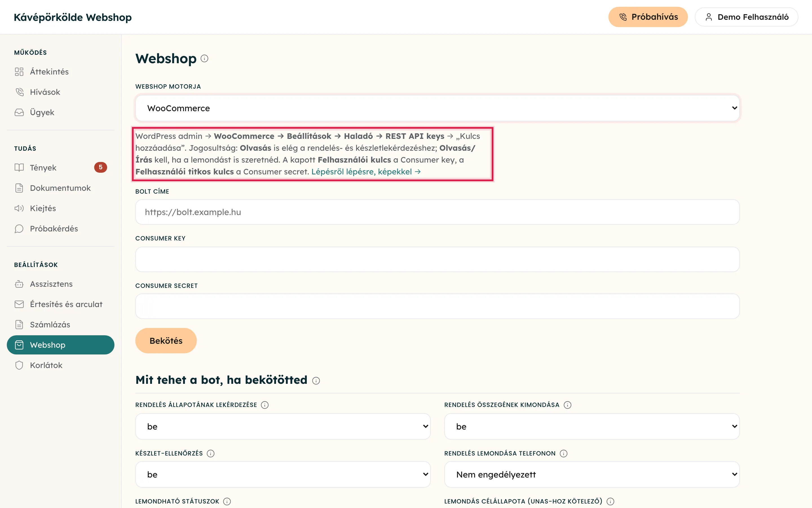Open info icon next to 'Mit tehet a bot' heading
The width and height of the screenshot is (812, 508).
click(316, 381)
